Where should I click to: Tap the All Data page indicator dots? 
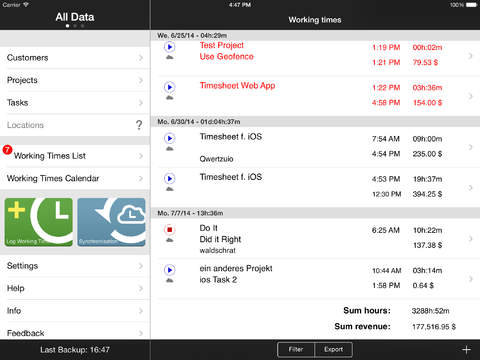75,26
